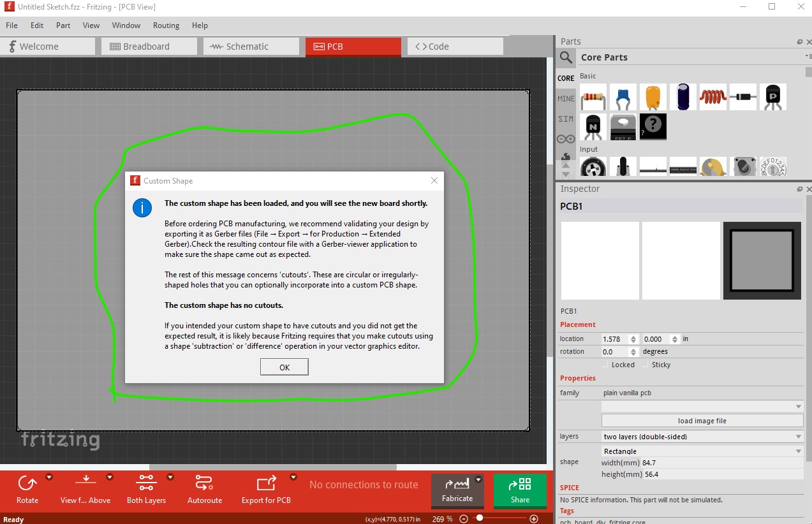Click the location X stepper arrows

click(633, 339)
